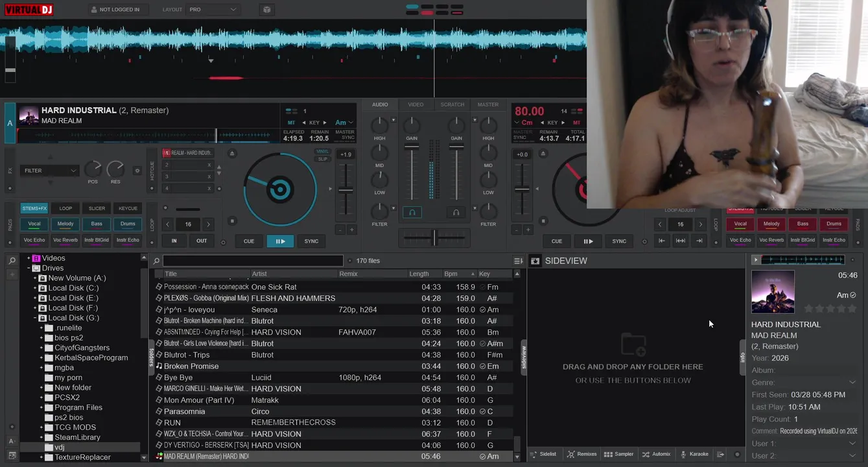Click the crossfader slider
Image resolution: width=868 pixels, height=467 pixels.
[x=434, y=237]
